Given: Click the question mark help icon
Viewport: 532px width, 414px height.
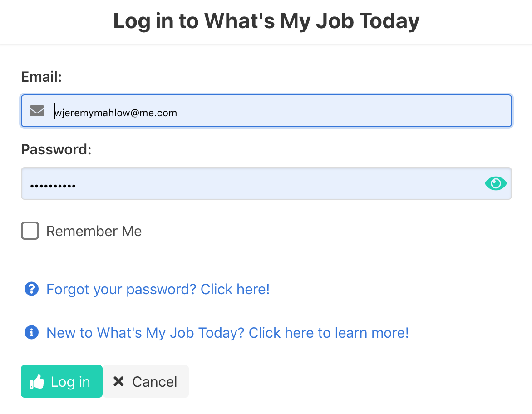Looking at the screenshot, I should pyautogui.click(x=32, y=289).
